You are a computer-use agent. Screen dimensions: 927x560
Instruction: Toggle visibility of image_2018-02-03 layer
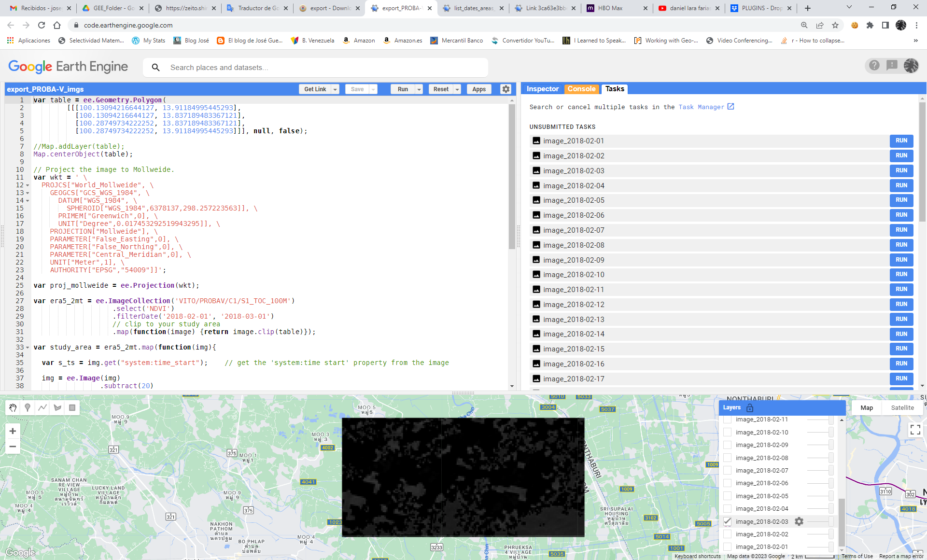(728, 521)
